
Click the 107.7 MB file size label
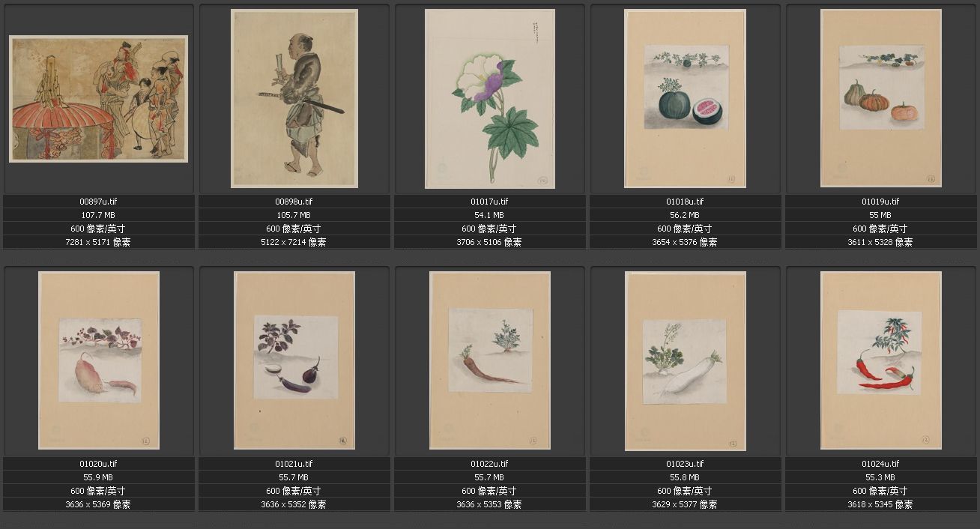point(99,215)
